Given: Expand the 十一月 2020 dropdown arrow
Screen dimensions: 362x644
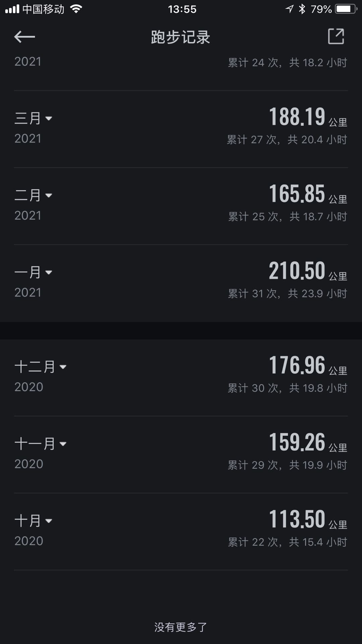Looking at the screenshot, I should click(63, 444).
